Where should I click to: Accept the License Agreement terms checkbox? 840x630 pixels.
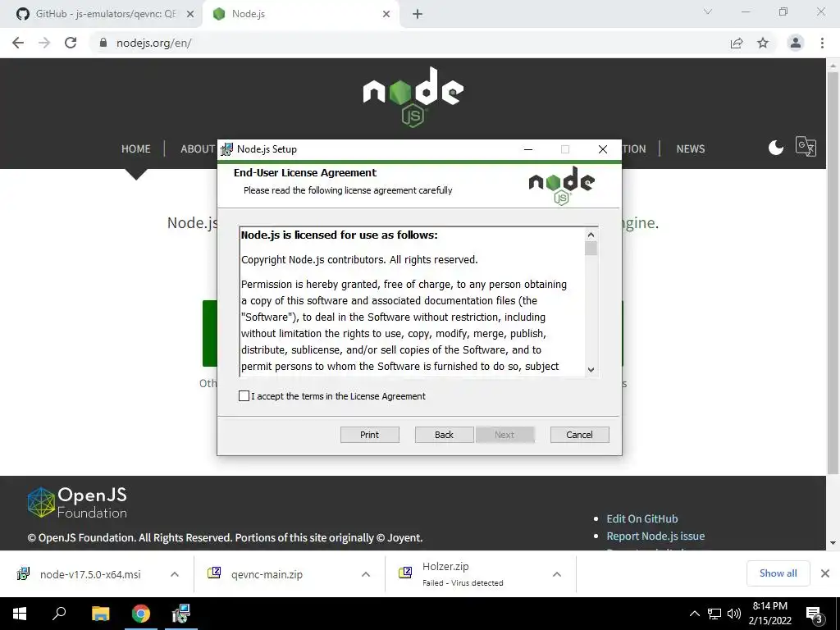(244, 396)
